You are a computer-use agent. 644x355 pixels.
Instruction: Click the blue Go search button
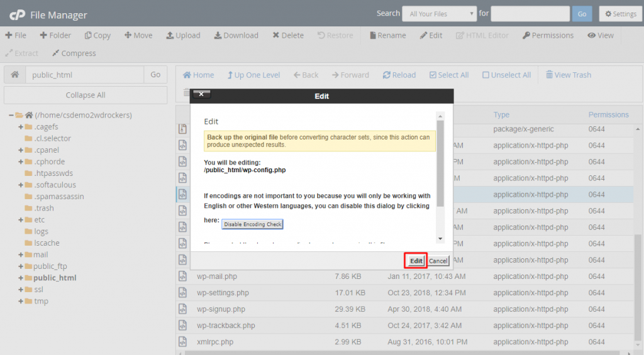[582, 14]
